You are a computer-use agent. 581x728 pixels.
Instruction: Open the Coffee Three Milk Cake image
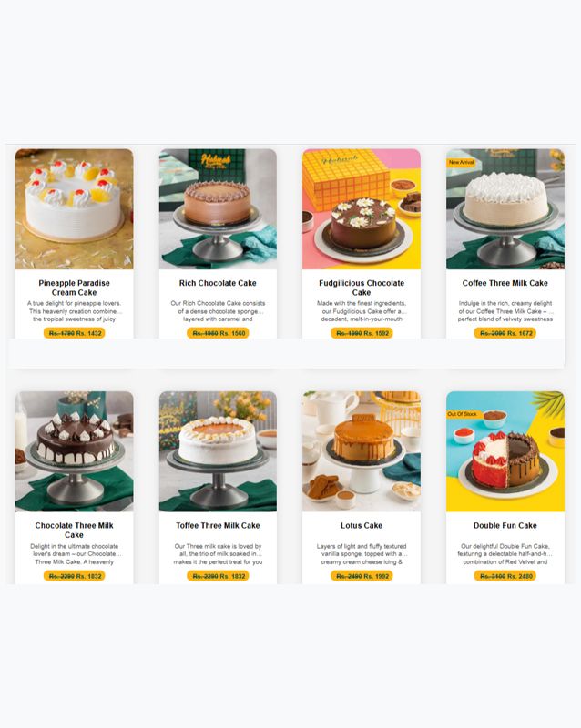(x=505, y=209)
